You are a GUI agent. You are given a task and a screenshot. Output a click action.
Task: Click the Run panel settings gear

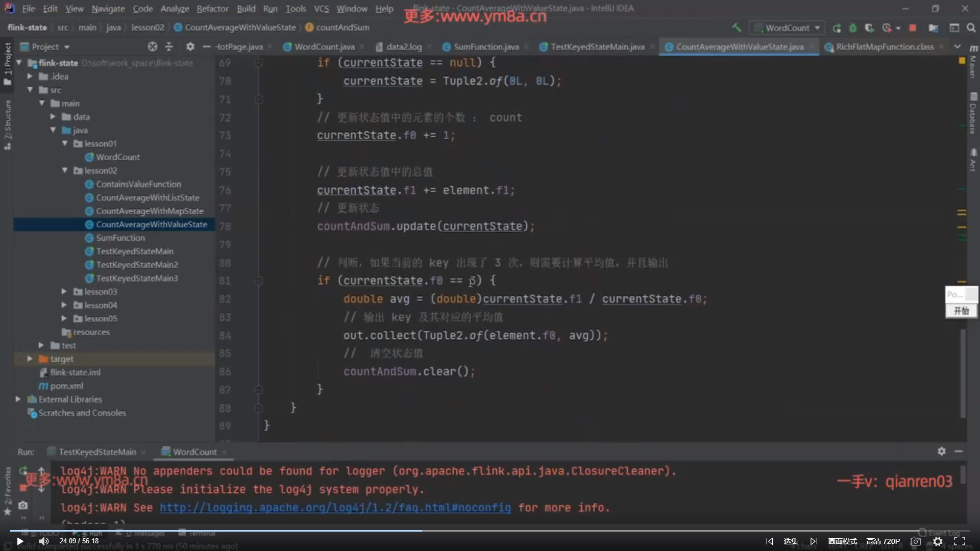click(x=941, y=451)
